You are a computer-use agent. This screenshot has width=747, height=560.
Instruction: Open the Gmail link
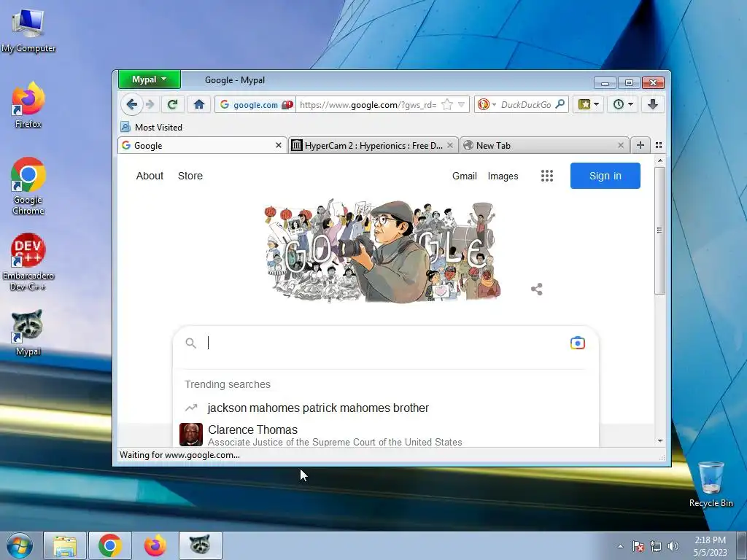tap(465, 176)
